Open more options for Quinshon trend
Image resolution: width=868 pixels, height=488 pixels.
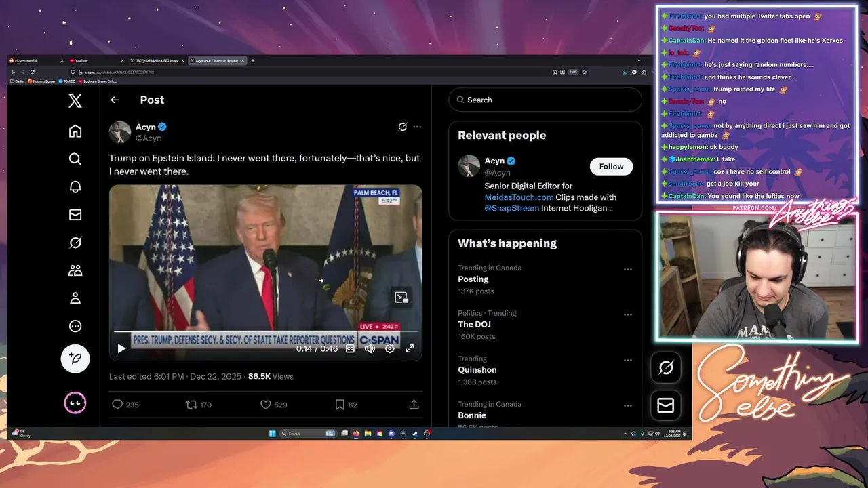pyautogui.click(x=628, y=360)
